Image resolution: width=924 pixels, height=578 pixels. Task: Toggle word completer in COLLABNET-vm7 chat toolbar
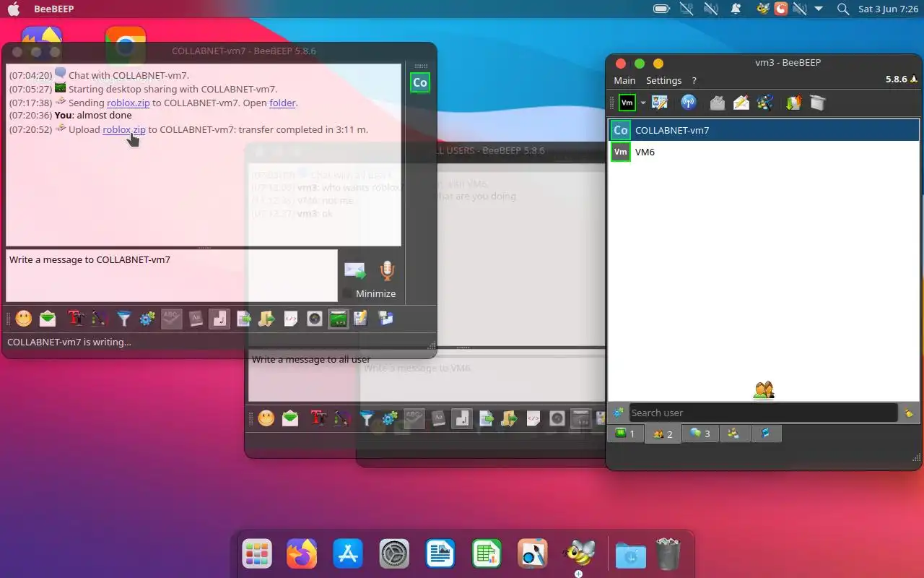(x=196, y=318)
